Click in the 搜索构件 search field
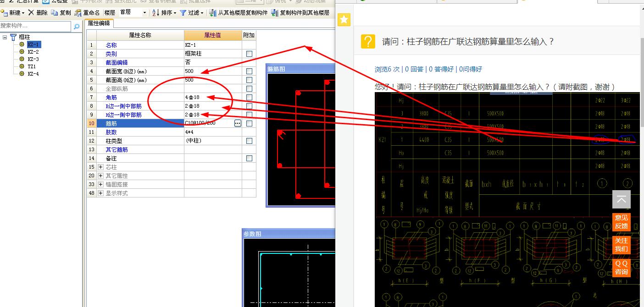Screen dimensions: 644x307 click(x=36, y=26)
